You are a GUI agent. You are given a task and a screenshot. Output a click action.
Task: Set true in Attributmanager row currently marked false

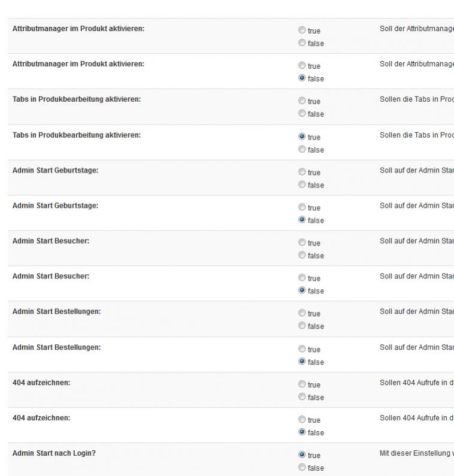(302, 66)
